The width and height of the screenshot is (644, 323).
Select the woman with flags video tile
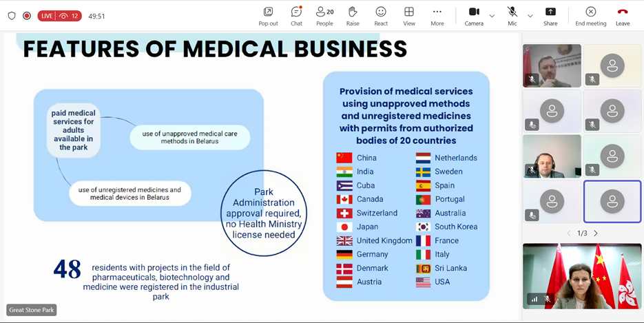click(x=582, y=276)
